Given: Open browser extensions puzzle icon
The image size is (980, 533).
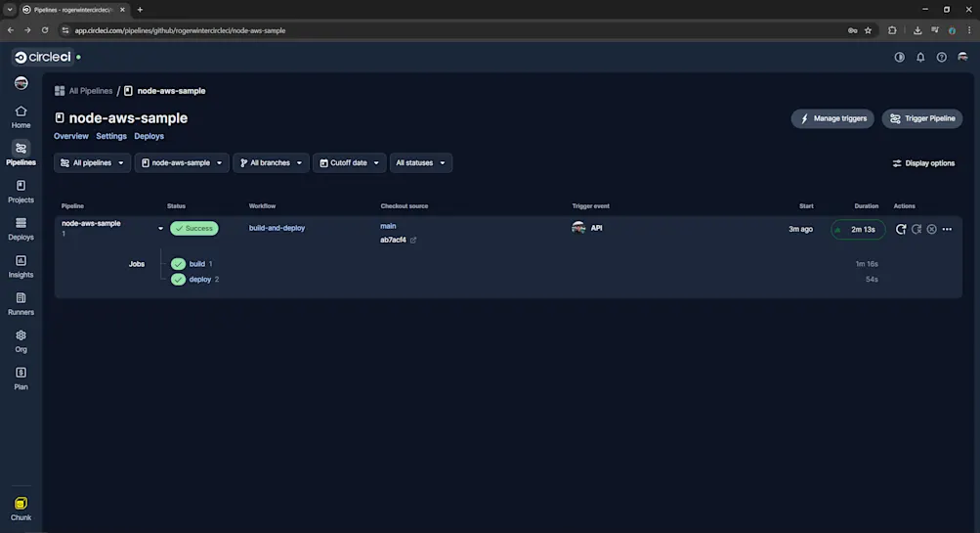Looking at the screenshot, I should pyautogui.click(x=892, y=30).
